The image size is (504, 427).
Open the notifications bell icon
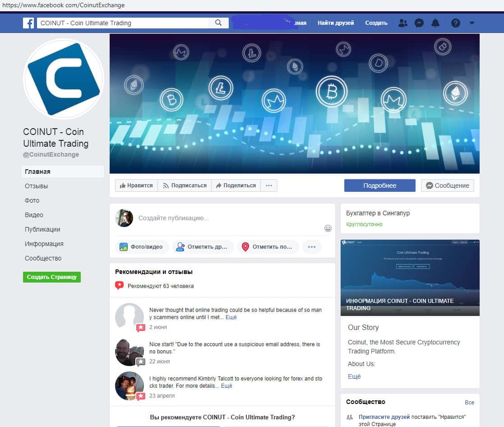[x=435, y=23]
